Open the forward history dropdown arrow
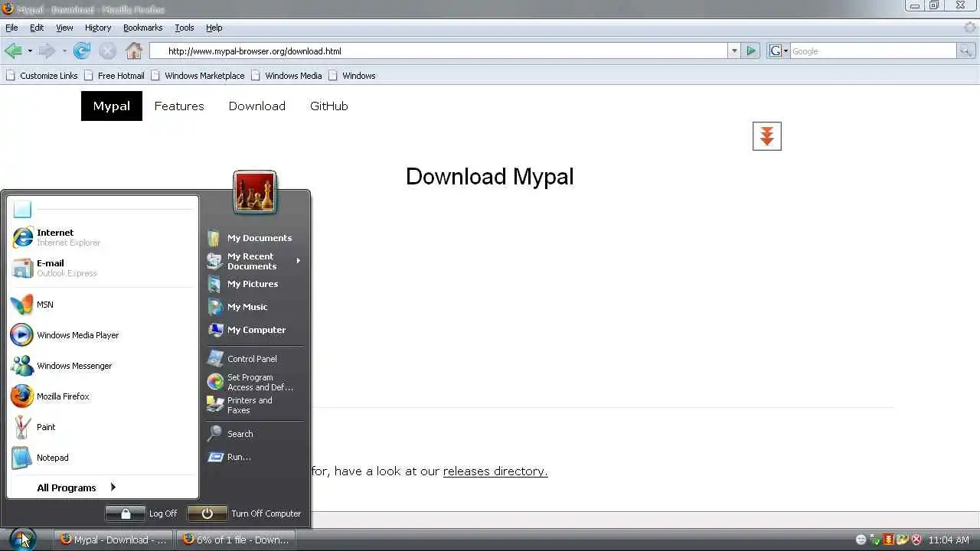Screen dimensions: 980x551 (x=64, y=51)
